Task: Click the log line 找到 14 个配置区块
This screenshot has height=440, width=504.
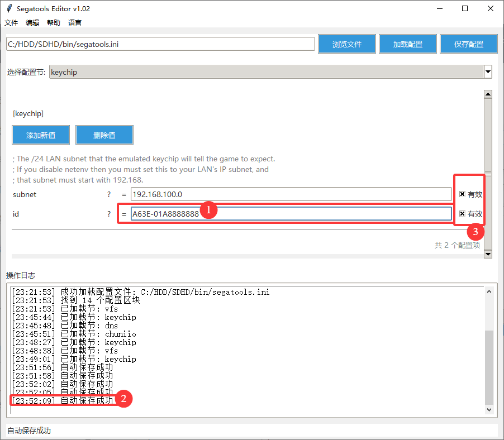Action: [76, 300]
